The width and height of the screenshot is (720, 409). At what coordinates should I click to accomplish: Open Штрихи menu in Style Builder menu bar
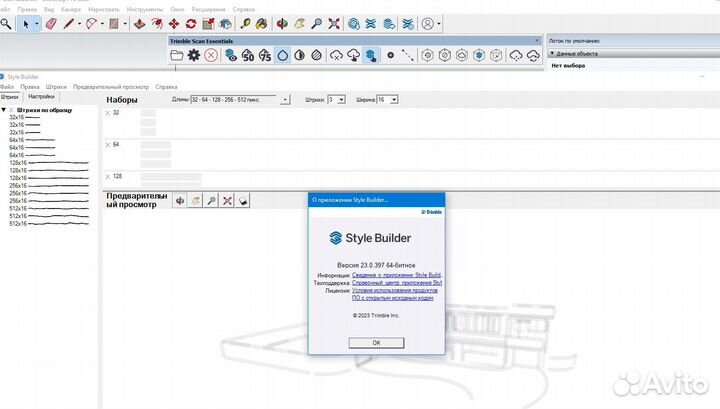coord(56,87)
